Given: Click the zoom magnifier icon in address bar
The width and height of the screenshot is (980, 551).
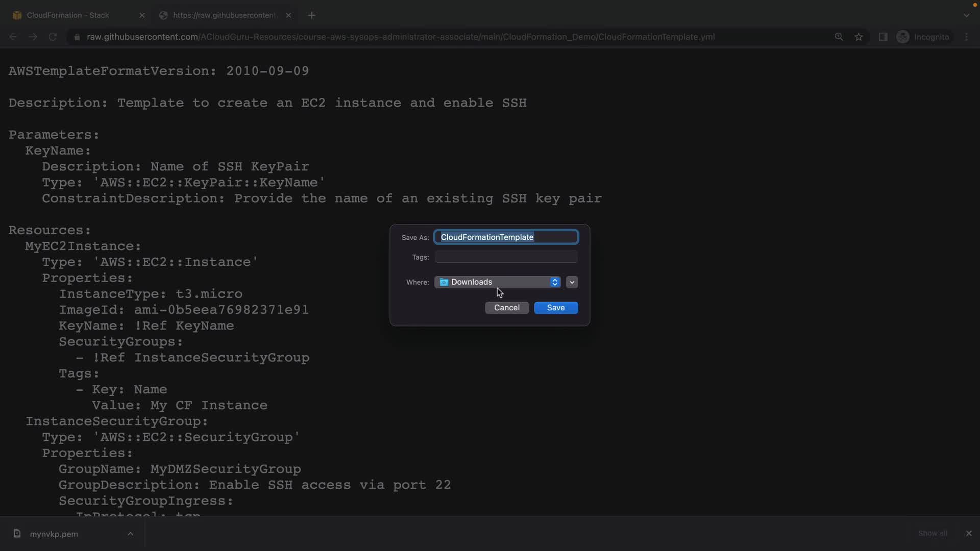Looking at the screenshot, I should [839, 37].
